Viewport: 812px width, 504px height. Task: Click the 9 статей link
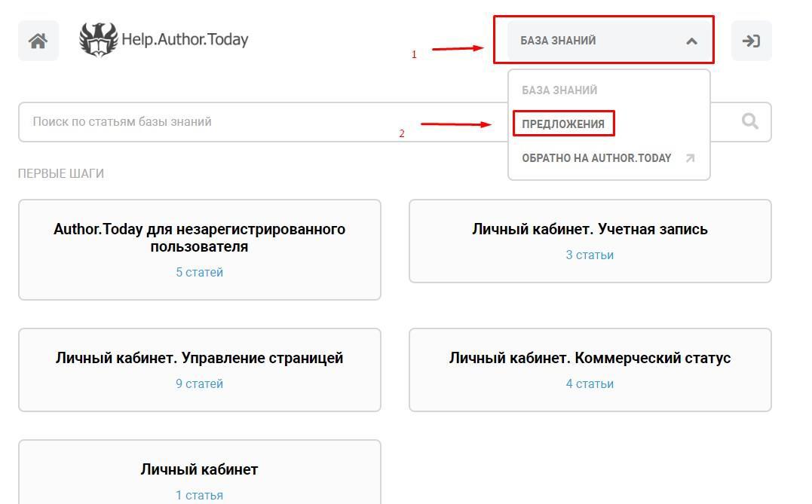pos(200,384)
